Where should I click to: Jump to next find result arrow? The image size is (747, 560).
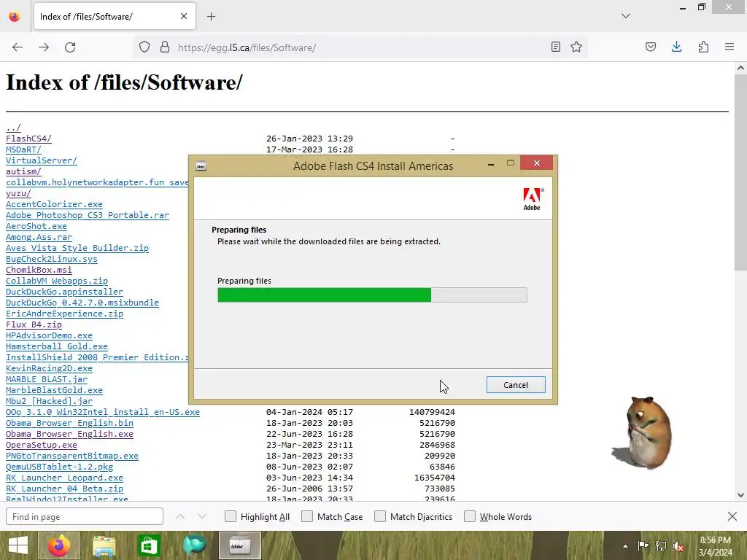pyautogui.click(x=202, y=517)
